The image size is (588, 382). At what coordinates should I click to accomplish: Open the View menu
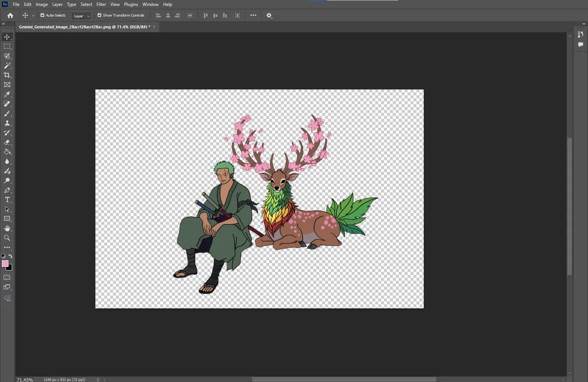pos(115,4)
